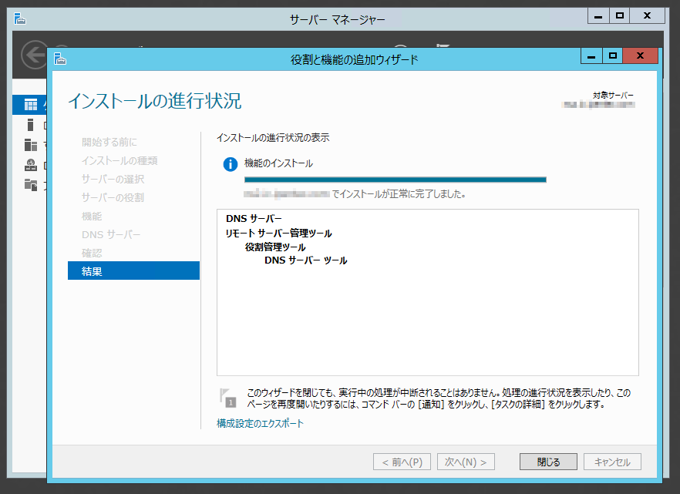Screen dimensions: 680x494
Task: Click the disabled < 前へ(P) button
Action: (x=402, y=462)
